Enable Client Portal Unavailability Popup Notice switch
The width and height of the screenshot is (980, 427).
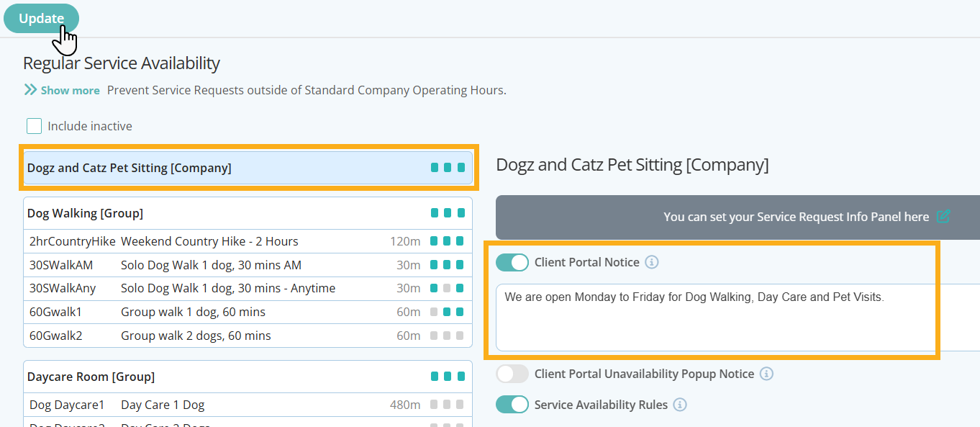coord(512,374)
